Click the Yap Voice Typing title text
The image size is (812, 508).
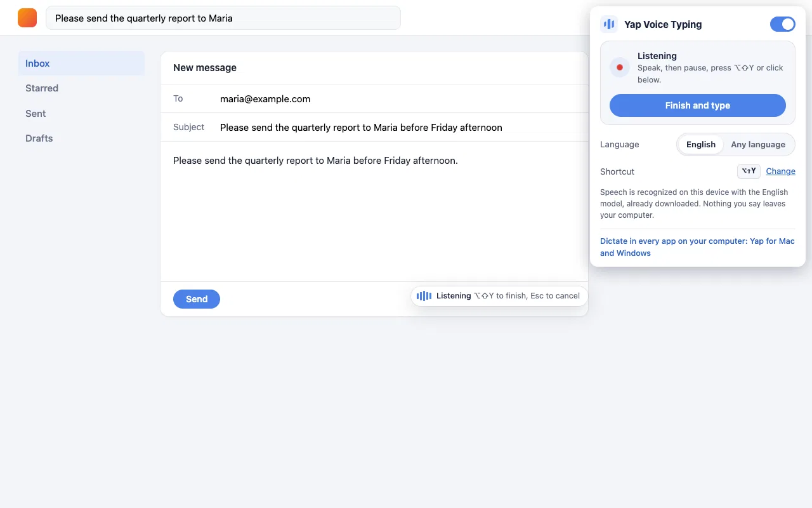(663, 25)
